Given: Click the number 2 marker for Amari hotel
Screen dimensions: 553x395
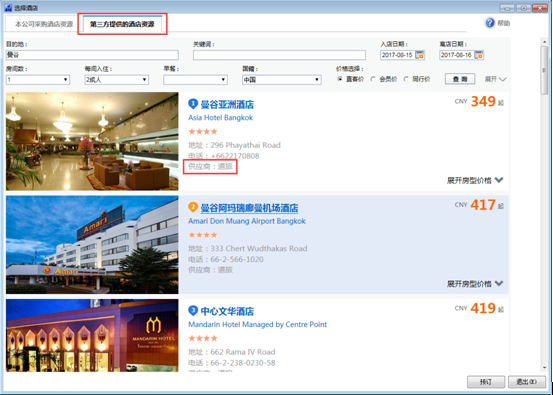Looking at the screenshot, I should (x=193, y=207).
